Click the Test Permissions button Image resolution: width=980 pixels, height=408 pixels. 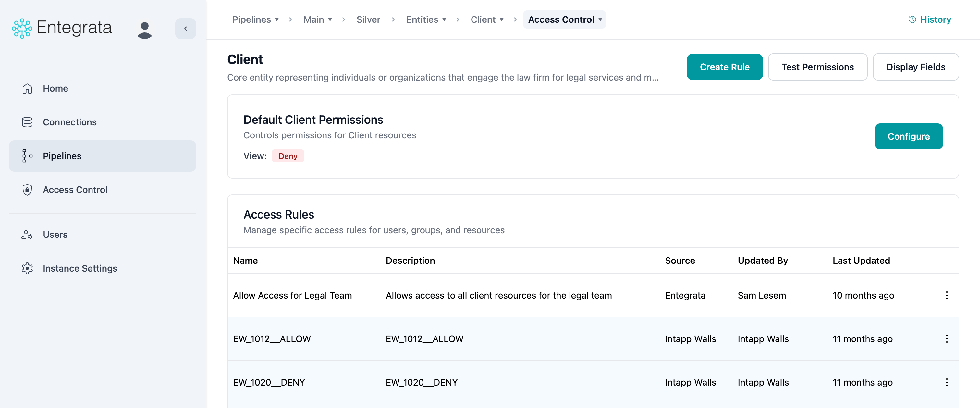(x=817, y=67)
